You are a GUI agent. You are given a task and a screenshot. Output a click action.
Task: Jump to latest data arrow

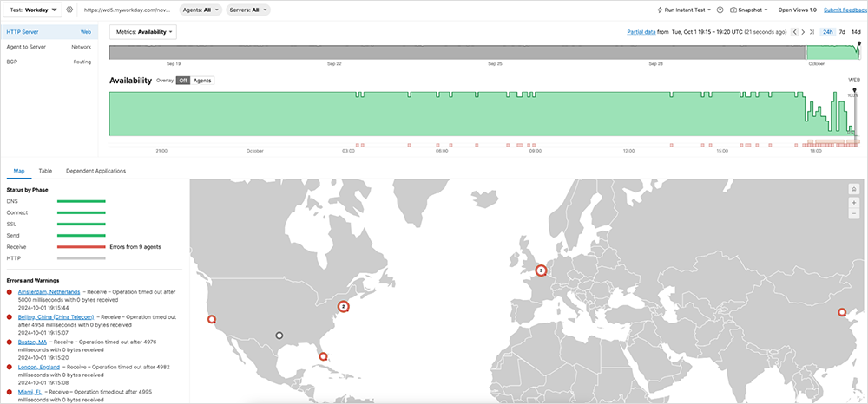(812, 32)
